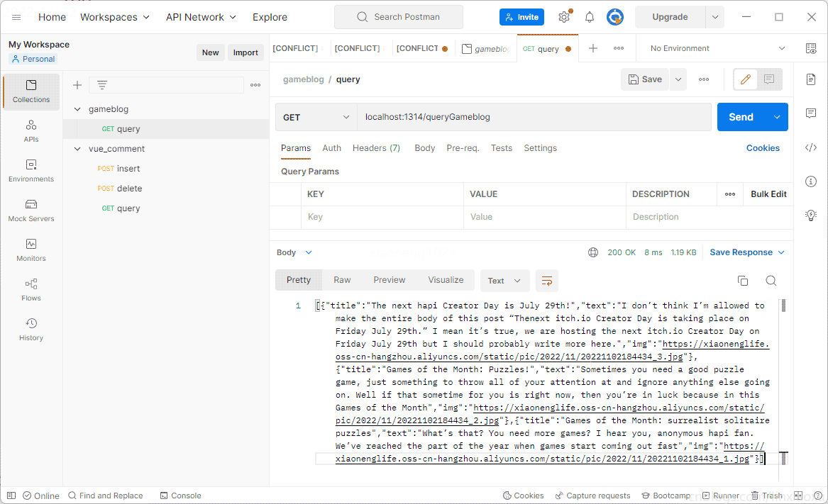
Task: Open the settings gear icon
Action: pos(564,17)
